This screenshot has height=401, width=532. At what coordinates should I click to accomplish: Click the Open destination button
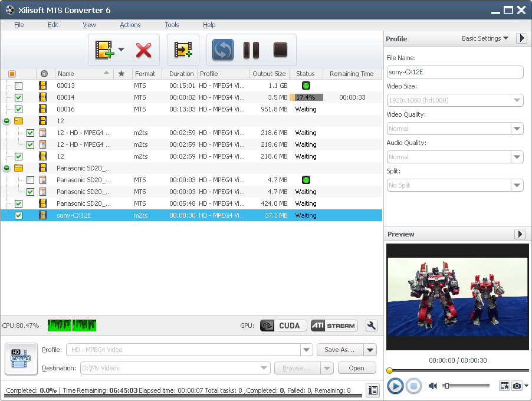point(356,368)
